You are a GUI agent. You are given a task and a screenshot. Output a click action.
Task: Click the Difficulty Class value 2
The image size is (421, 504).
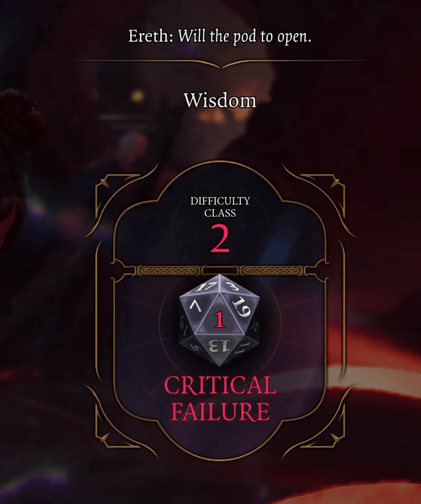pos(220,238)
